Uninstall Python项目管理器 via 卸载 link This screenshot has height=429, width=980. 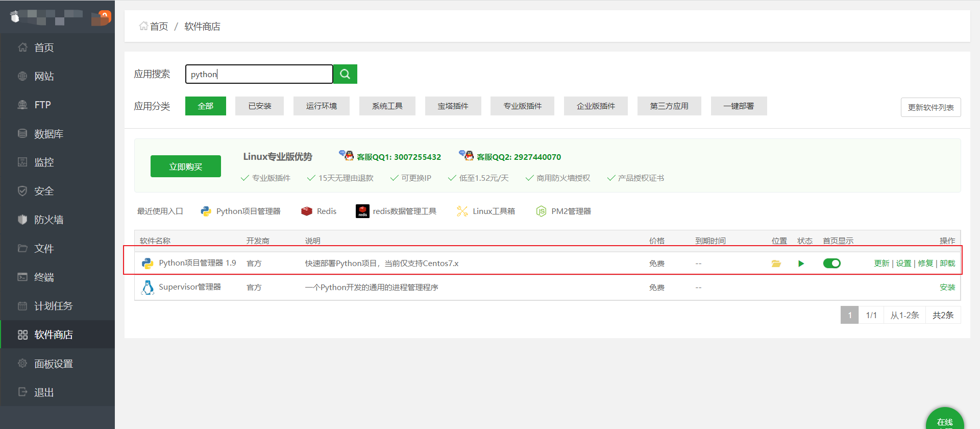[x=947, y=264]
